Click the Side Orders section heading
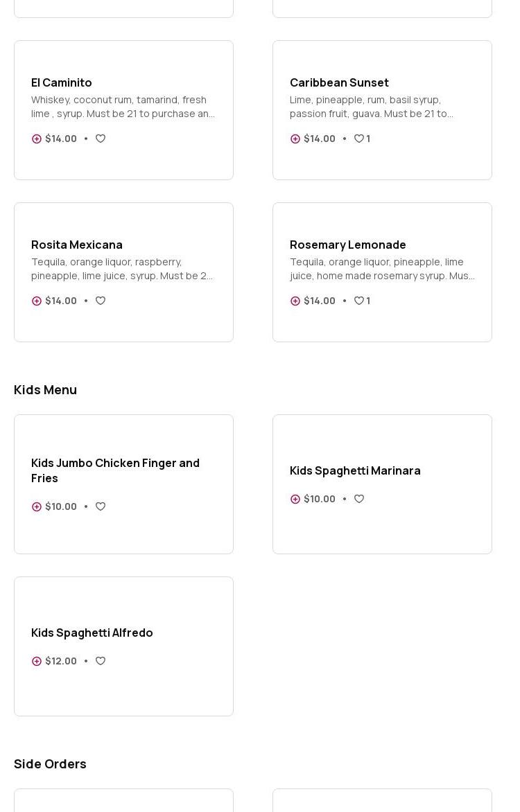520x812 pixels. 51,764
